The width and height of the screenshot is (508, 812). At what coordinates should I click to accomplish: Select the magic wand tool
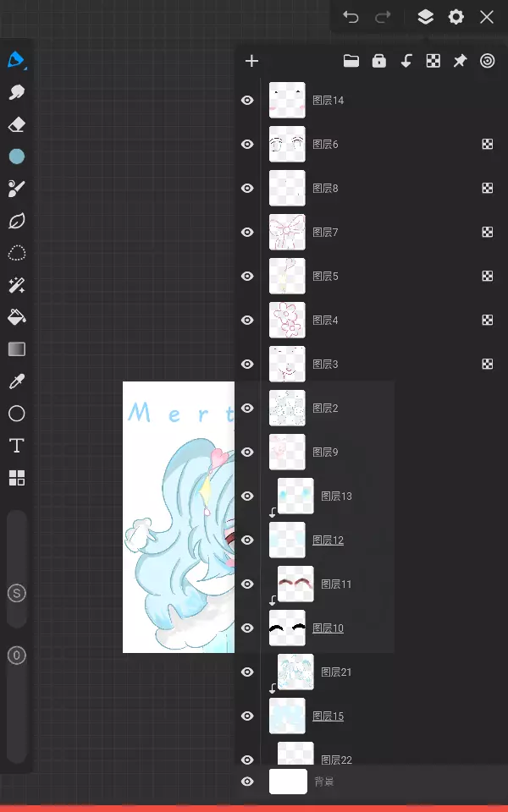tap(17, 285)
